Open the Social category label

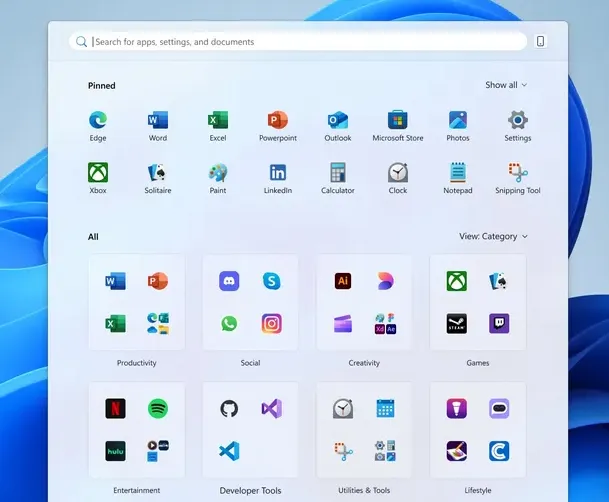click(x=250, y=363)
